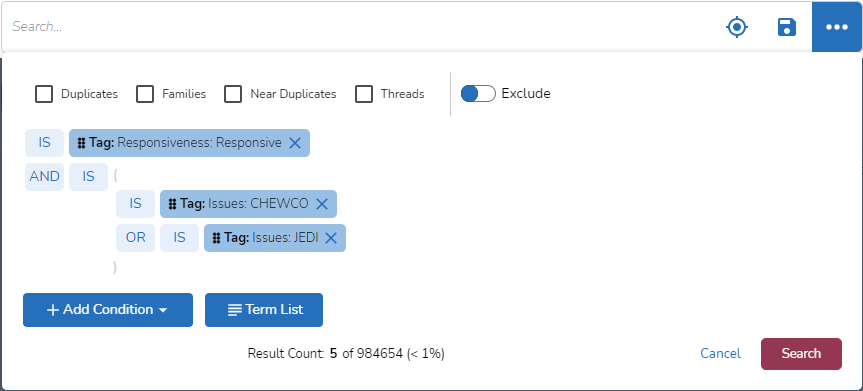Remove the Responsiveness: Responsive tag condition

(295, 143)
